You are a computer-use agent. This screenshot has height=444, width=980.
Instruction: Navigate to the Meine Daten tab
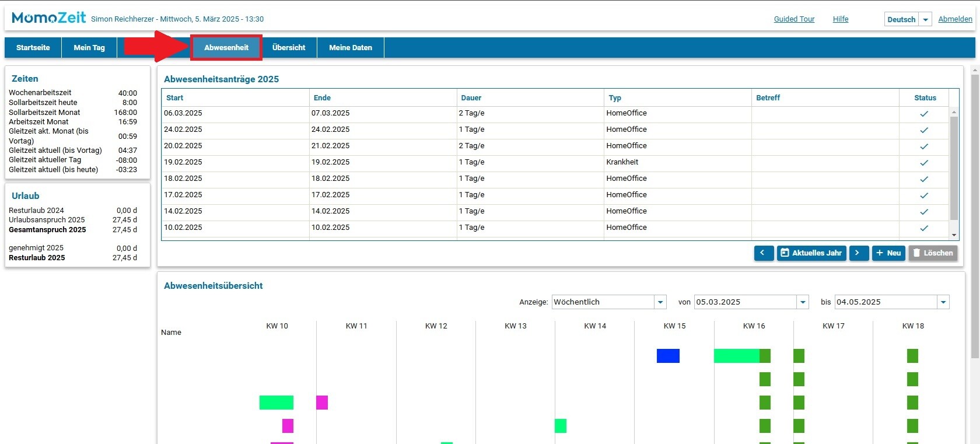coord(350,48)
